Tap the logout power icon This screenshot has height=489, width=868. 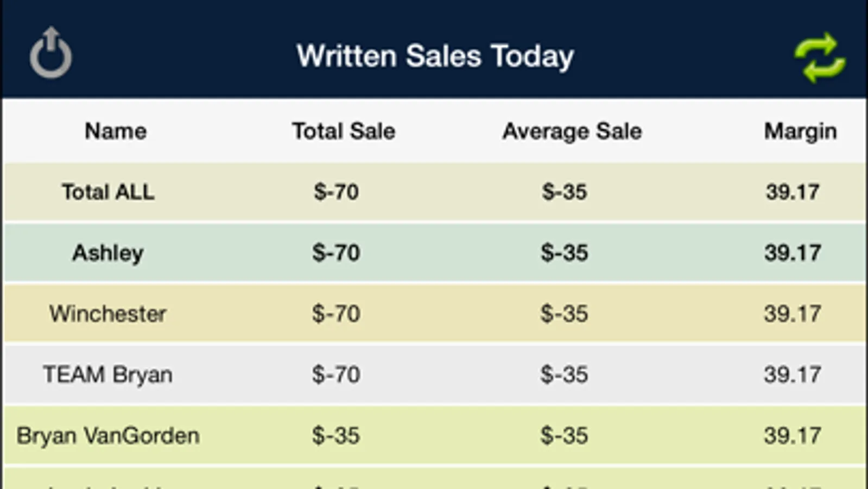tap(50, 54)
